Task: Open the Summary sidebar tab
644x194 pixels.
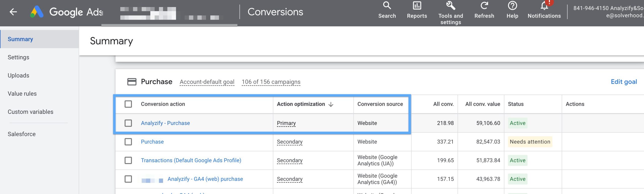Action: pyautogui.click(x=39, y=39)
